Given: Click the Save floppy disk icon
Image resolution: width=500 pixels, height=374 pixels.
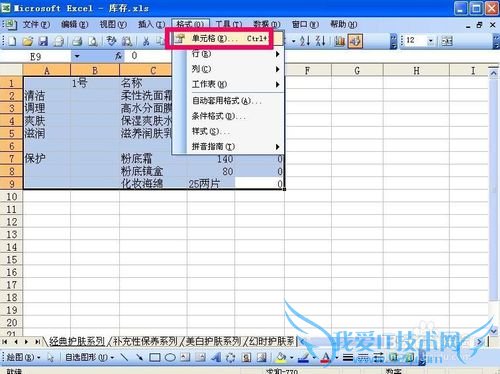Looking at the screenshot, I should 43,41.
